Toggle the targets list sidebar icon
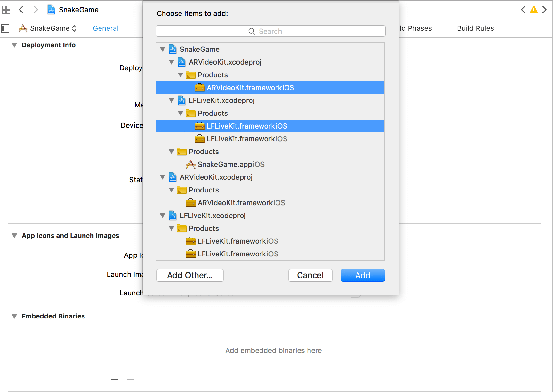553x392 pixels. [x=5, y=28]
